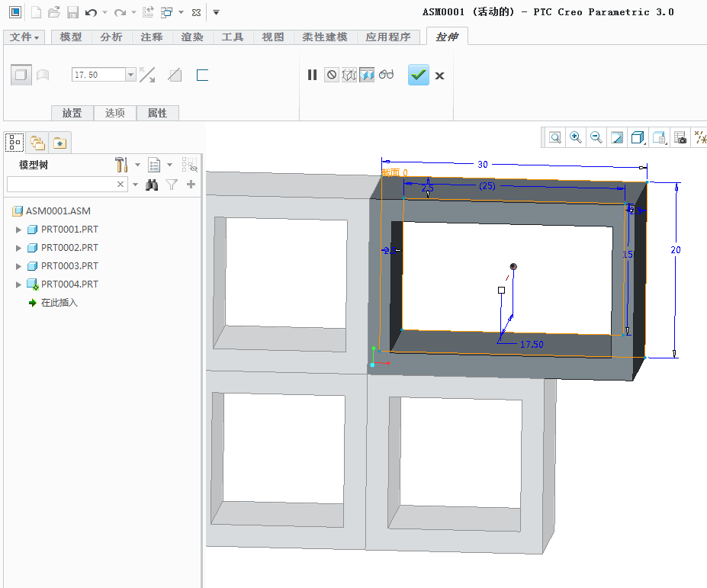
Task: Open the tree Settings dropdown arrow
Action: (x=137, y=165)
